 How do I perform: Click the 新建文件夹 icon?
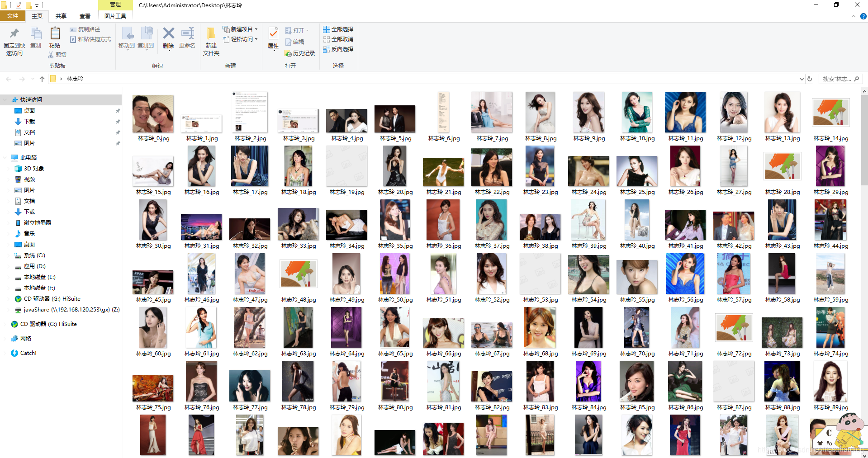[211, 33]
